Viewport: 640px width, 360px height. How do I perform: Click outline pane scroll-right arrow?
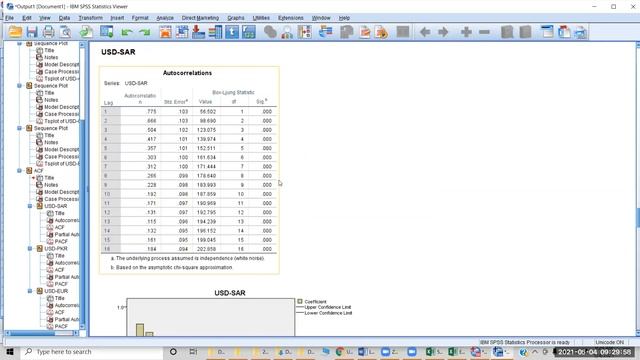pyautogui.click(x=76, y=333)
